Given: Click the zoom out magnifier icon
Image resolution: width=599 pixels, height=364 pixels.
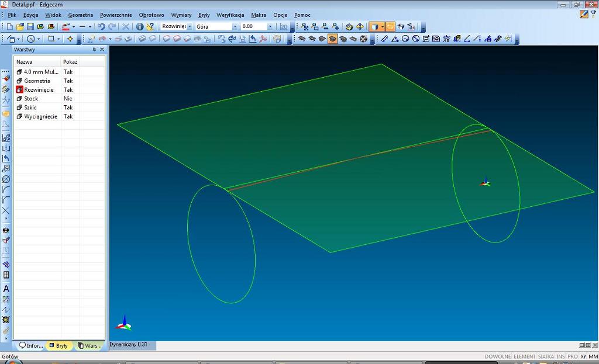Looking at the screenshot, I should pyautogui.click(x=325, y=27).
